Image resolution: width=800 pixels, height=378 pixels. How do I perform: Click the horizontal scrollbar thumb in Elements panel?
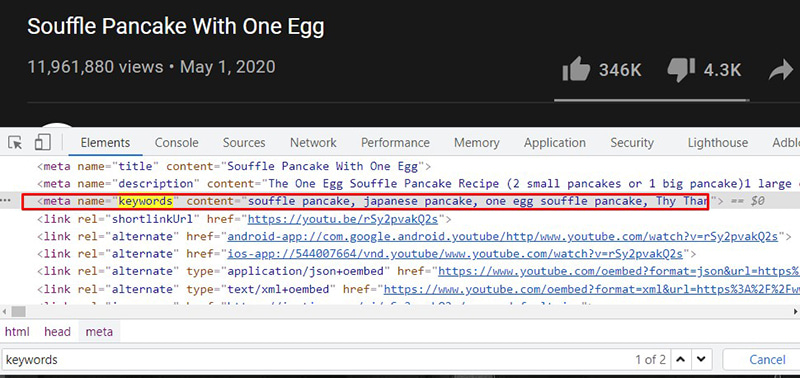[18, 311]
